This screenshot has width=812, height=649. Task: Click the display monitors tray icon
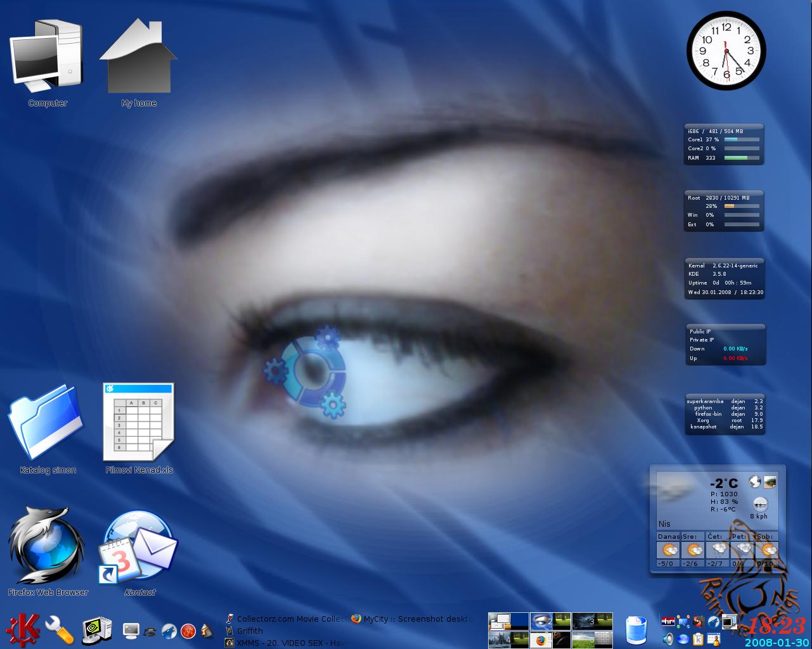tap(728, 622)
